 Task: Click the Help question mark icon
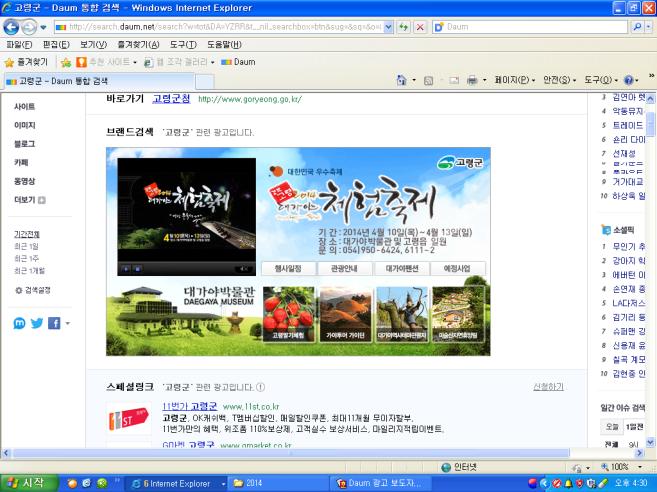[x=629, y=80]
